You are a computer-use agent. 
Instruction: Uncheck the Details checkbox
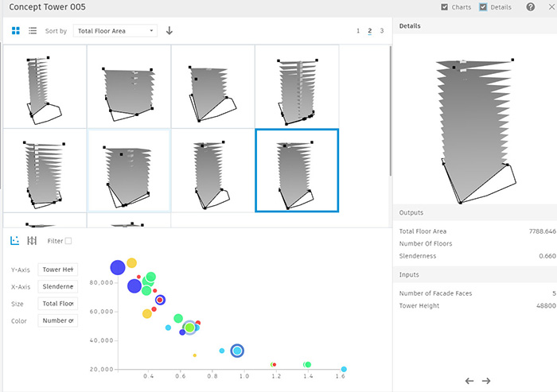[x=483, y=7]
